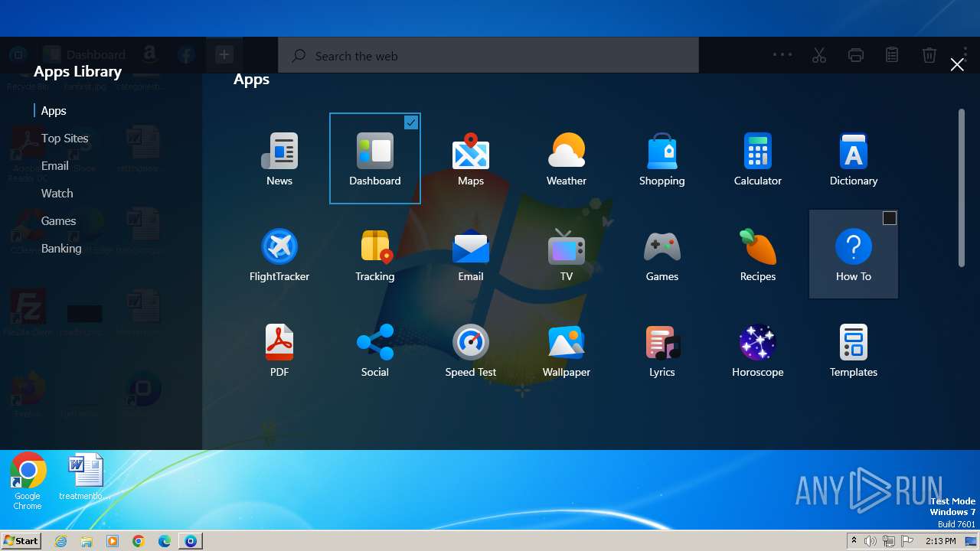Launch the Speed Test app
This screenshot has width=980, height=551.
pos(471,350)
